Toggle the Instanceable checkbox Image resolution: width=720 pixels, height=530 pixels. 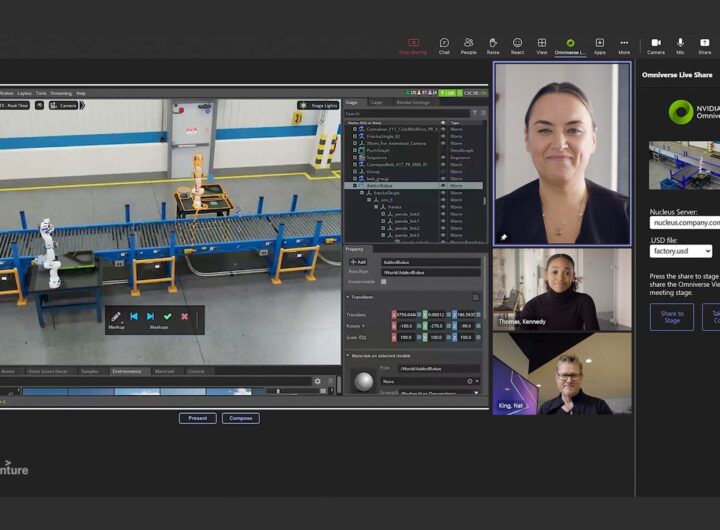click(x=383, y=282)
